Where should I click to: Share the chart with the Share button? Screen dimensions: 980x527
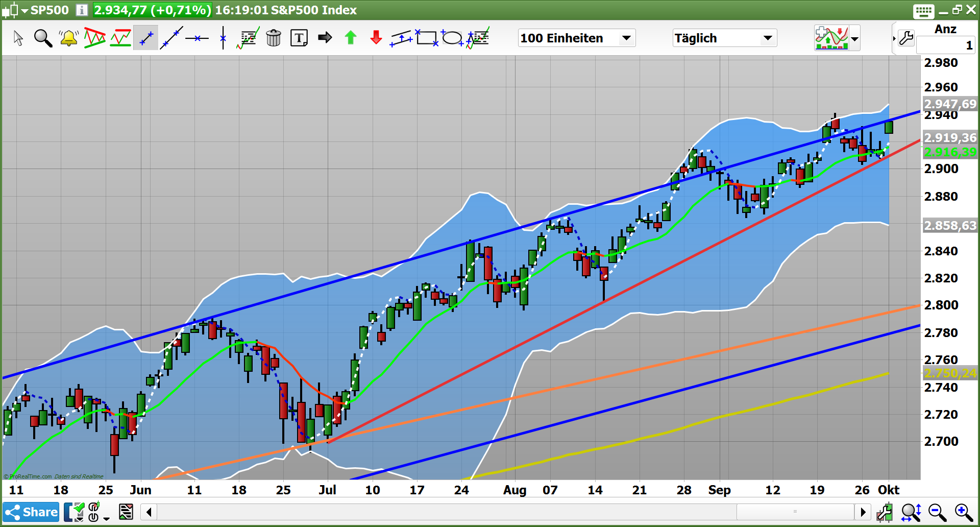click(32, 512)
